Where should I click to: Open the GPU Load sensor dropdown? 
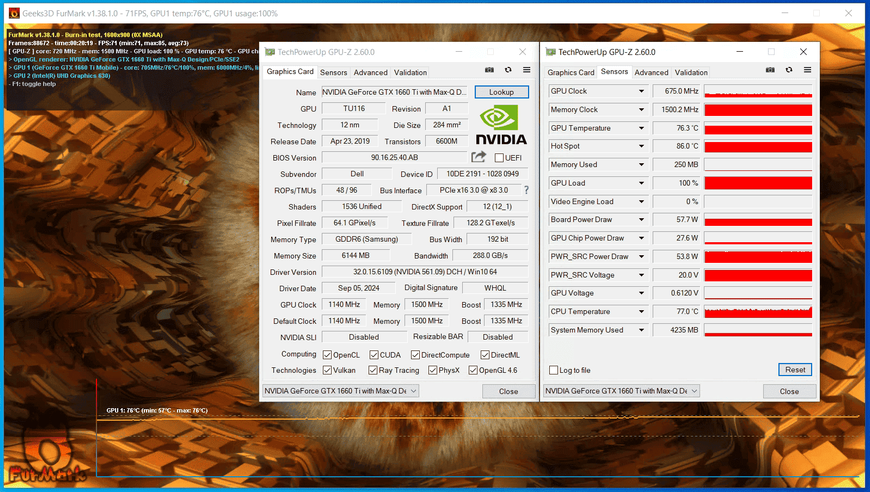pyautogui.click(x=641, y=183)
